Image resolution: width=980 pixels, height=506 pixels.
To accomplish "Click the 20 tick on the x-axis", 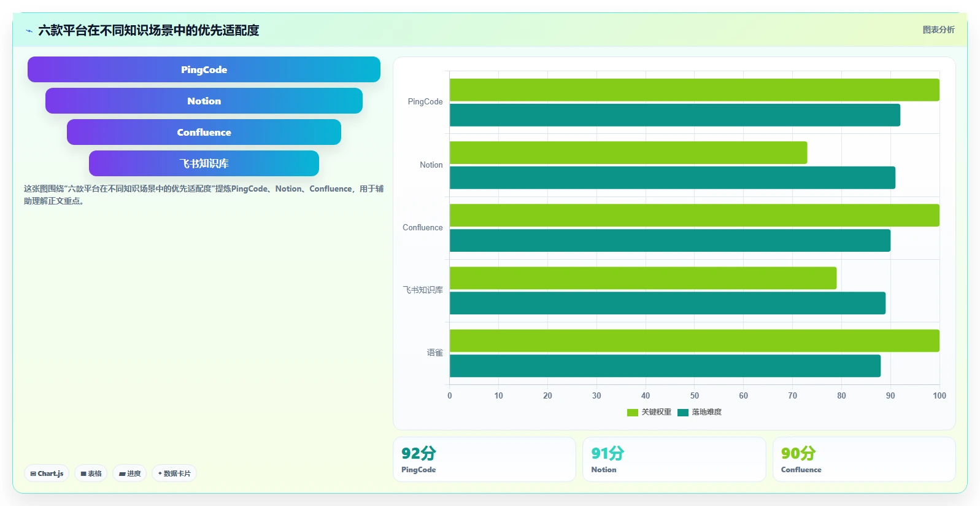I will point(547,395).
